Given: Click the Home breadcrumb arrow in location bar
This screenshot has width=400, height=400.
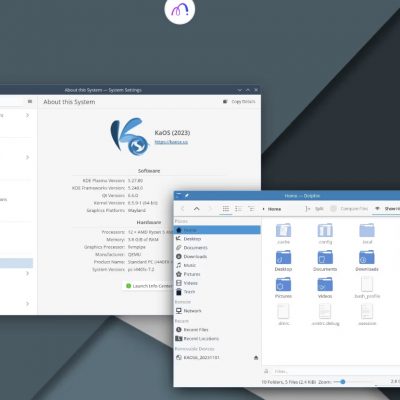Looking at the screenshot, I should pos(263,209).
